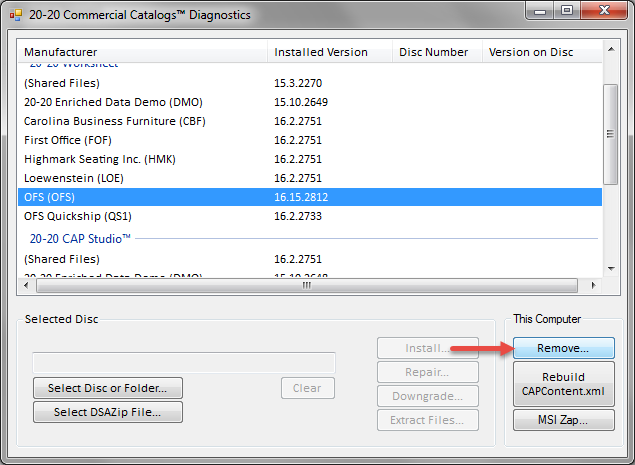
Task: Click the Downgrade... button
Action: click(x=428, y=396)
